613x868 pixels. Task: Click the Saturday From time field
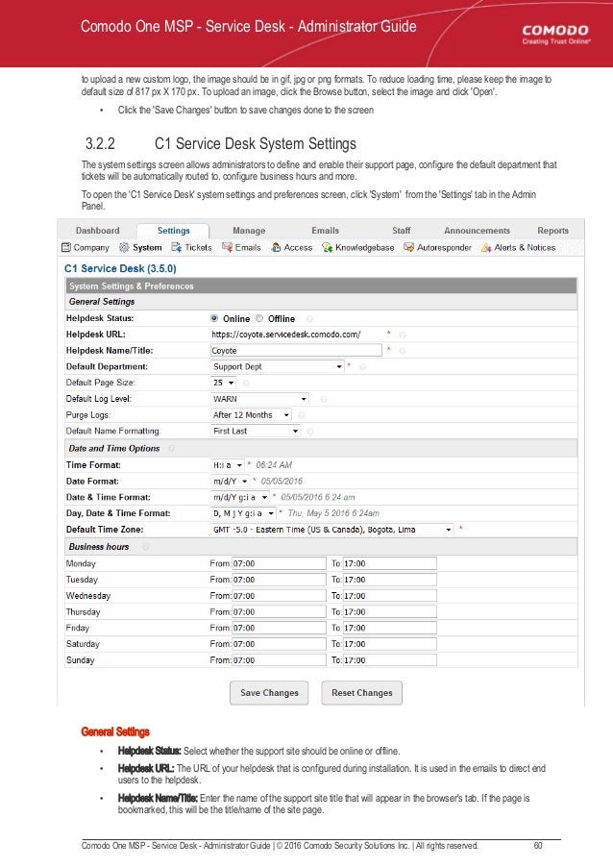click(x=279, y=644)
